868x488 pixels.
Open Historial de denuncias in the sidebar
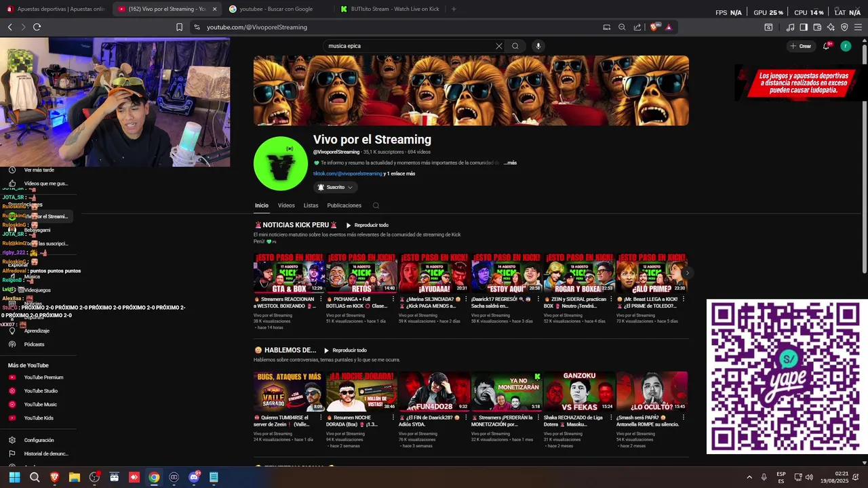[46, 453]
